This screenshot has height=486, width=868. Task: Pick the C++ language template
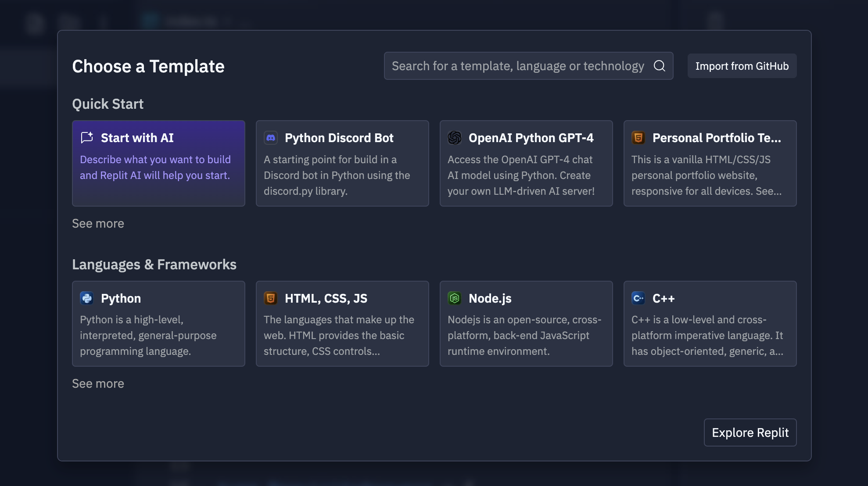pyautogui.click(x=710, y=324)
